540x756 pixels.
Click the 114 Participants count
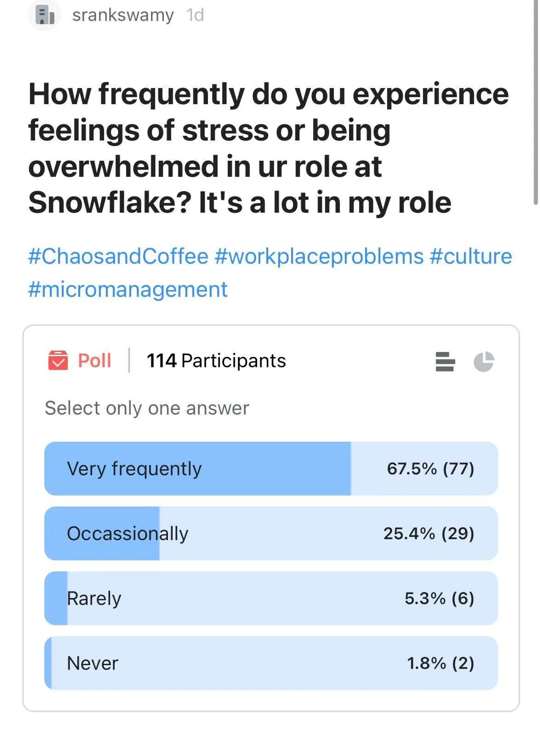pos(216,360)
